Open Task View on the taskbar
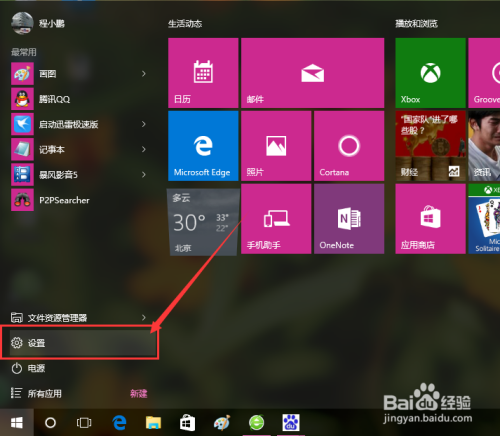500x436 pixels. point(84,423)
